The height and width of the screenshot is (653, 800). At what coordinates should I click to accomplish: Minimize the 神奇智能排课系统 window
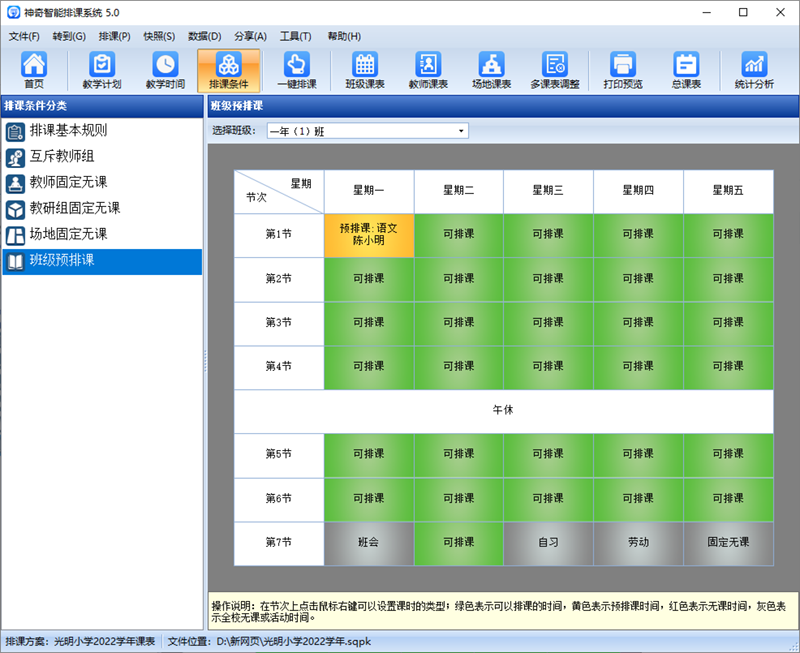[707, 12]
